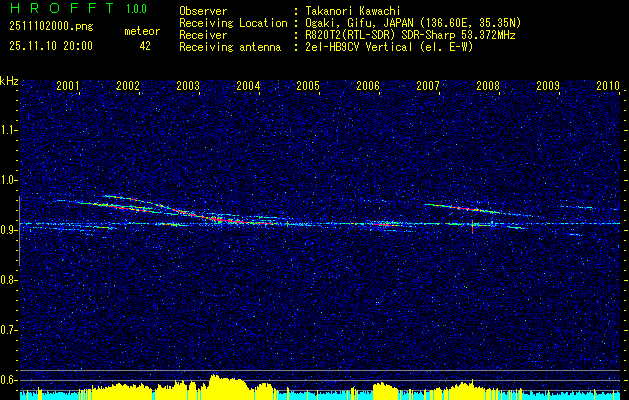
Task: Click the Receiving antenna label
Action: (230, 47)
